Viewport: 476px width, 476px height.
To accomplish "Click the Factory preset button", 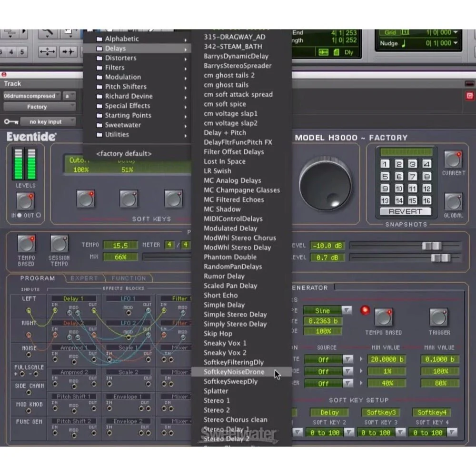I will point(37,107).
